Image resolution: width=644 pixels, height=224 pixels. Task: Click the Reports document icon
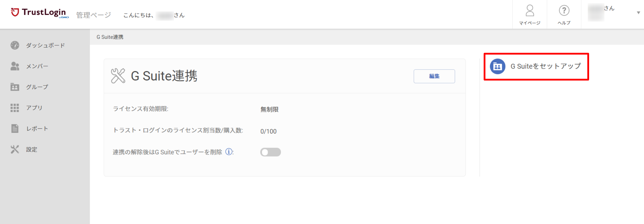point(15,129)
